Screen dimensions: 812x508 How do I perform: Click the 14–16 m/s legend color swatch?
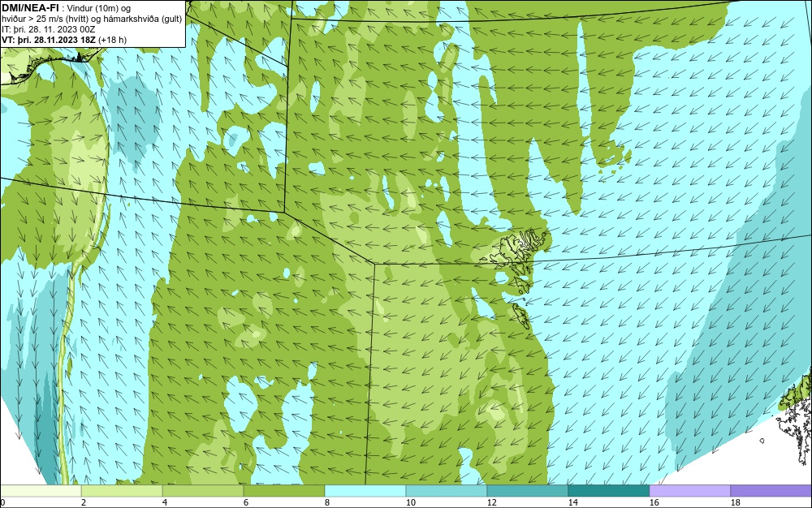tap(608, 490)
